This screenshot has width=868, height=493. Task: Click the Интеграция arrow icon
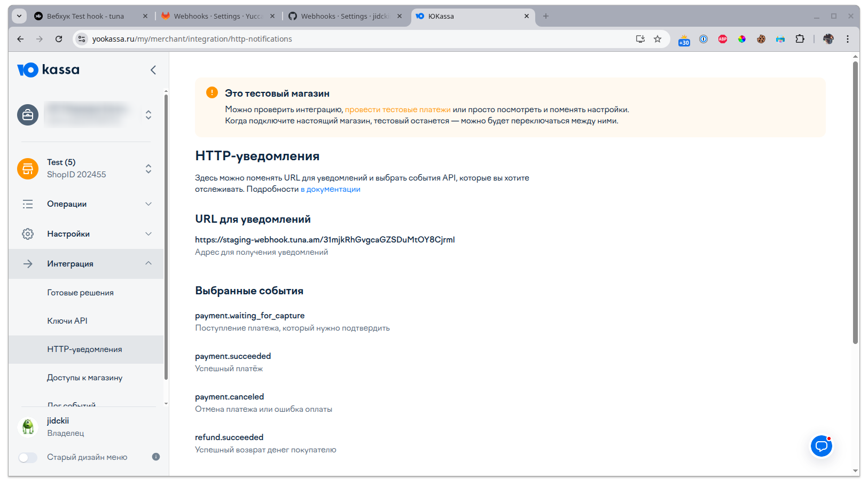28,264
